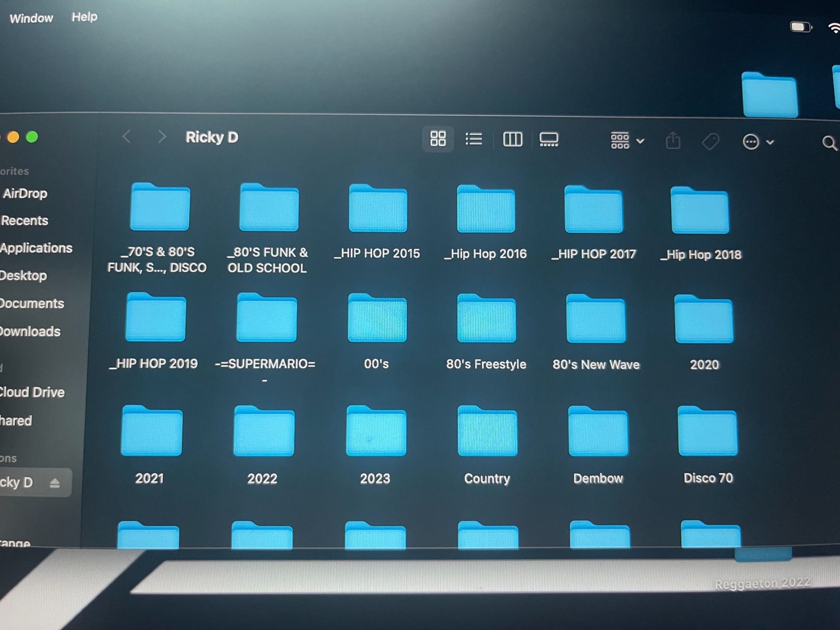The height and width of the screenshot is (630, 840).
Task: Select the _70'S & 80'S FUNK folder
Action: pos(160,206)
